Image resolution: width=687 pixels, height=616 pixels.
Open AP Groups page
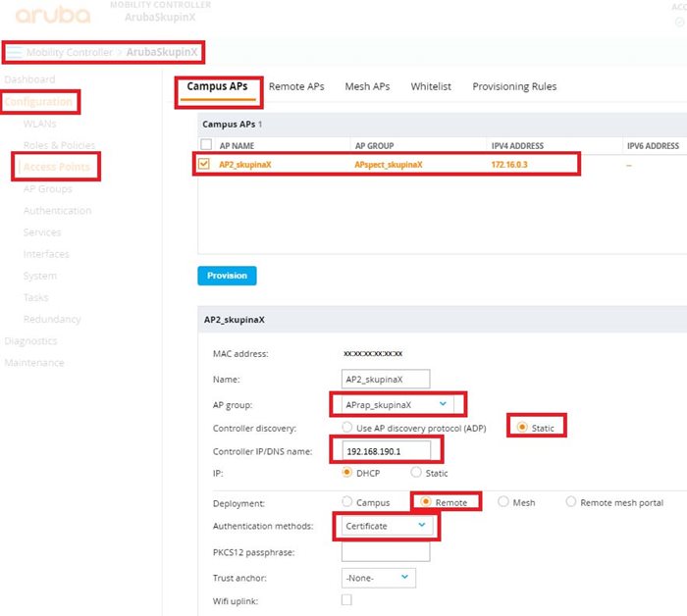48,188
